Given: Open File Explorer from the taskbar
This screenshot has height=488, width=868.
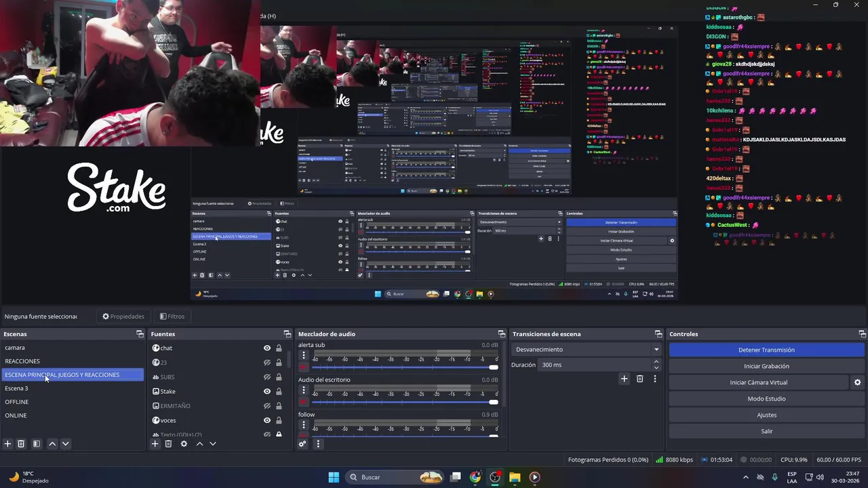Looking at the screenshot, I should point(515,477).
